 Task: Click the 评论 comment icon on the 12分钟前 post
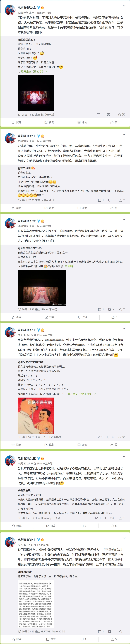pos(82,123)
